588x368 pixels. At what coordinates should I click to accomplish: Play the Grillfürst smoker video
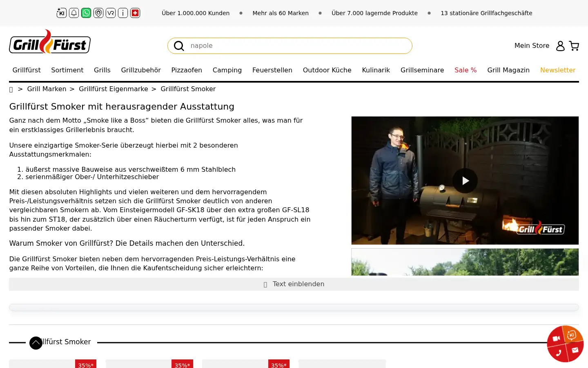(x=465, y=181)
